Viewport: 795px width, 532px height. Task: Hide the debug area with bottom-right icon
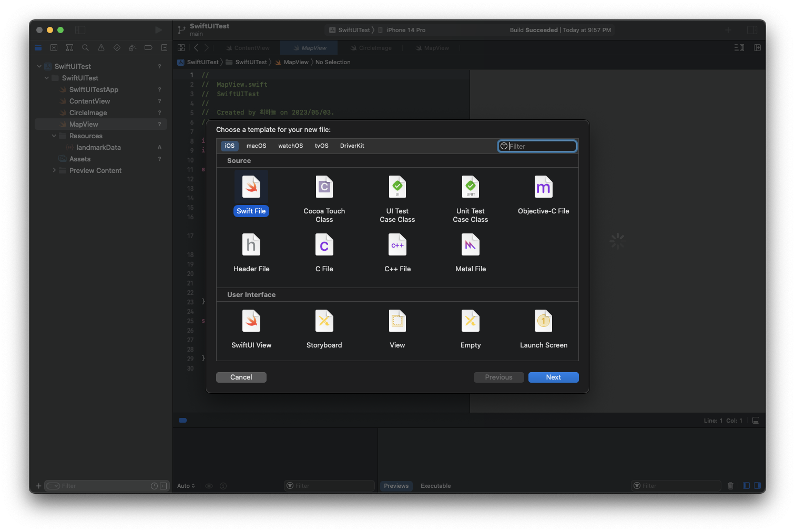756,421
